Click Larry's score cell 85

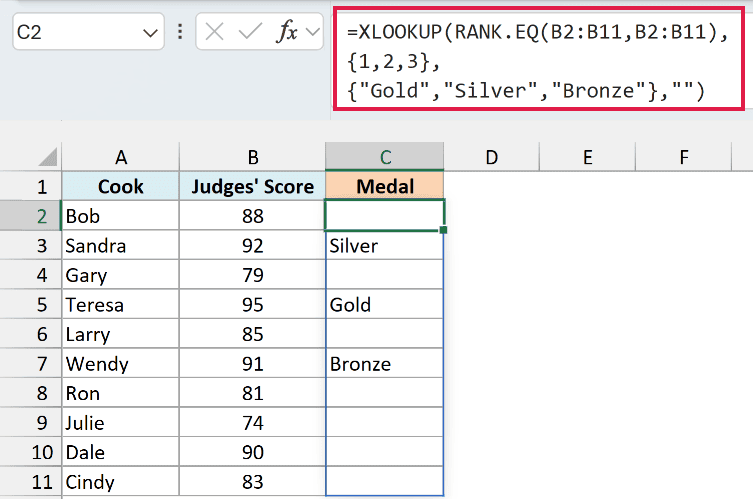click(x=253, y=334)
